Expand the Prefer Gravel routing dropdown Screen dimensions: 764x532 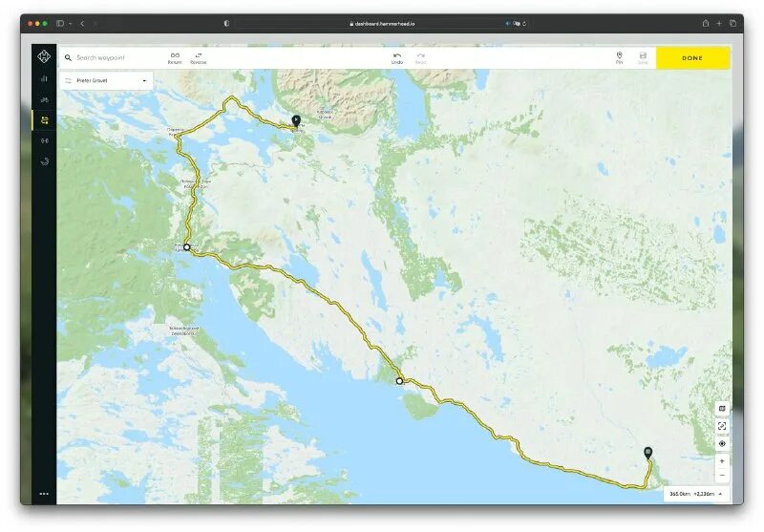pos(106,80)
